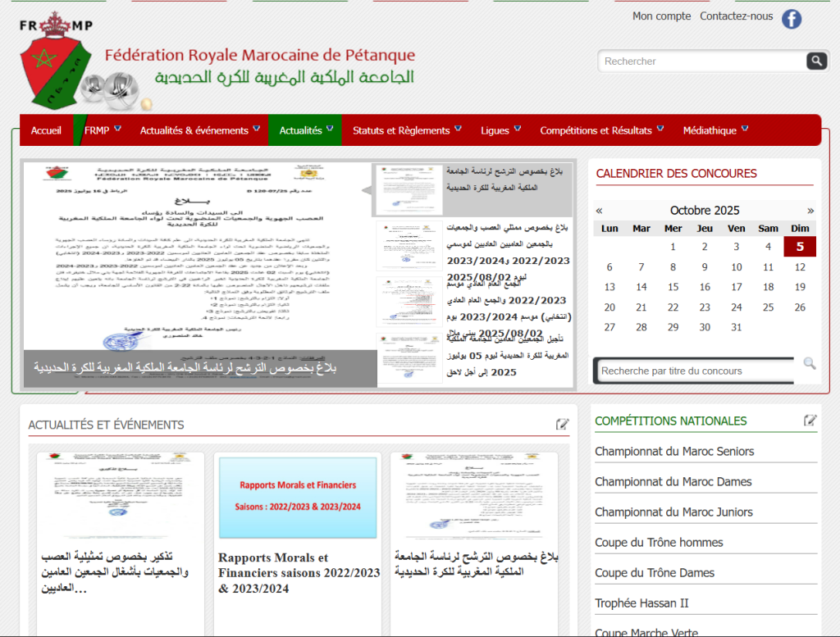The image size is (840, 637).
Task: Go to previous month in calendar
Action: click(599, 211)
